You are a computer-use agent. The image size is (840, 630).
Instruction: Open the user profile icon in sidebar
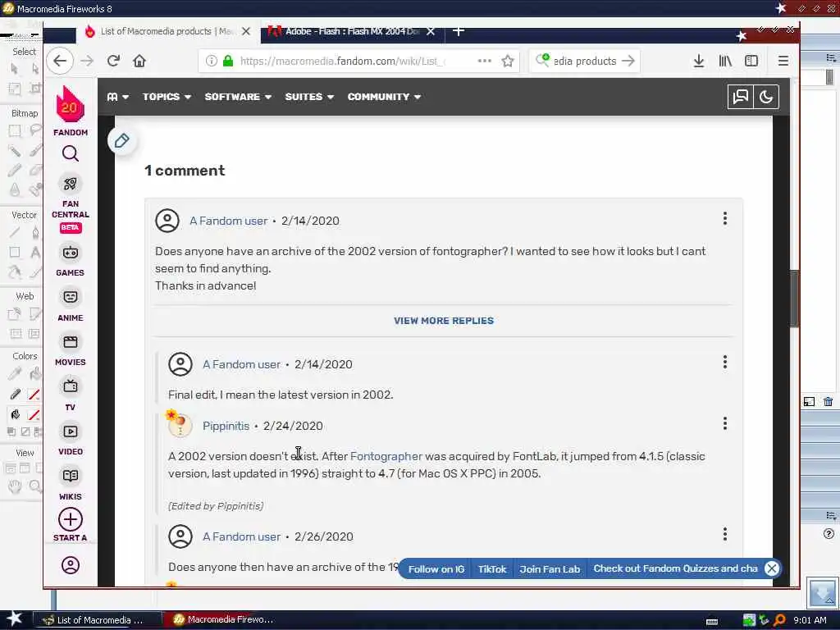(71, 565)
